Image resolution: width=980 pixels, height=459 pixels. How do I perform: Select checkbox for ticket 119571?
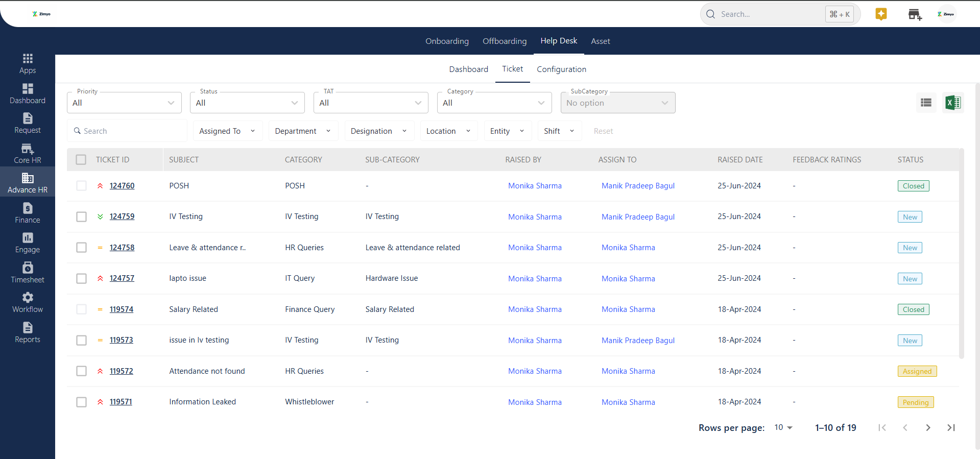(x=81, y=402)
